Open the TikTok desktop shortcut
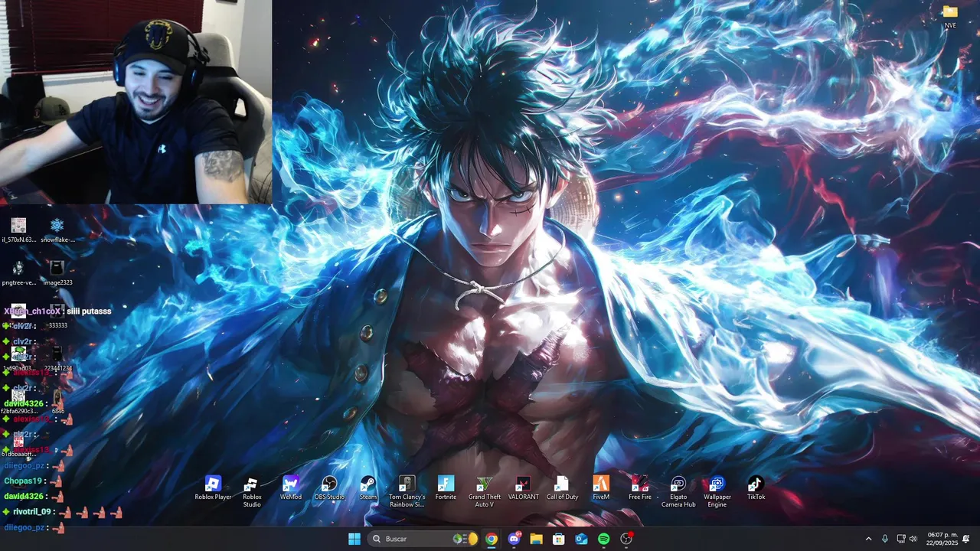980x551 pixels. pos(756,488)
